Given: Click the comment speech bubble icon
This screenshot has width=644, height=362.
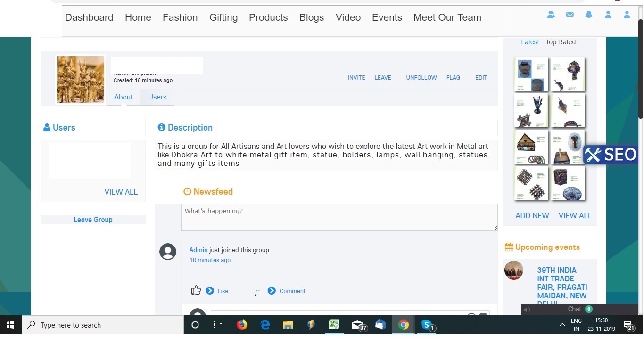Looking at the screenshot, I should (258, 291).
